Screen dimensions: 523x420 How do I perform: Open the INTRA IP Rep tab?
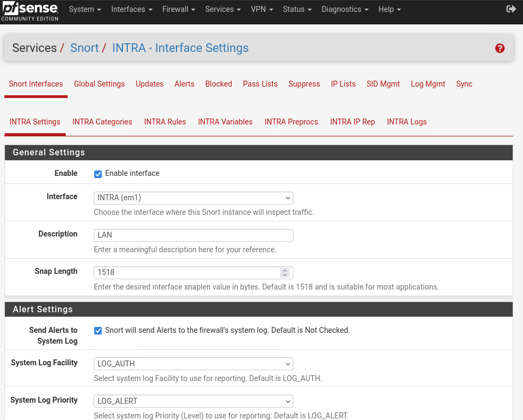[x=352, y=122]
